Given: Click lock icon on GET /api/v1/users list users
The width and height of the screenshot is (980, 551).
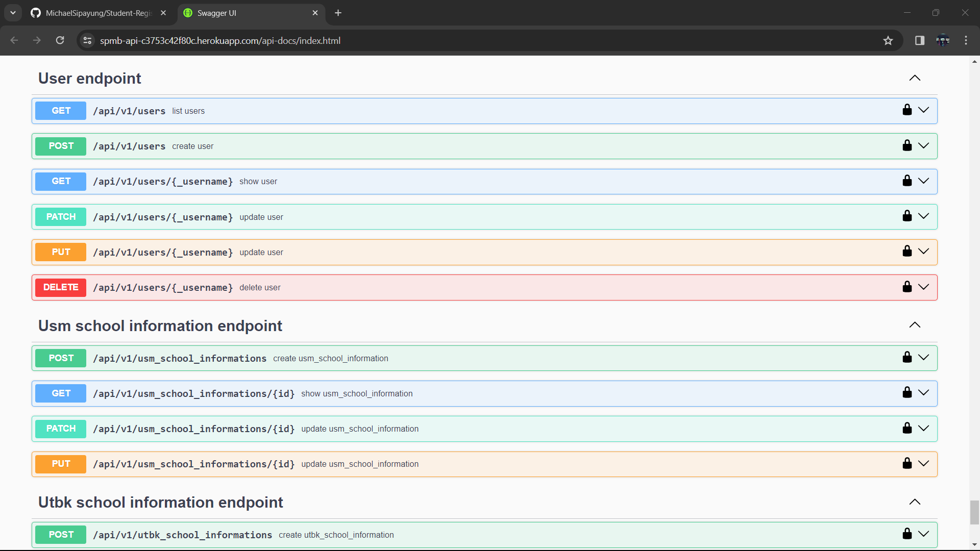Looking at the screenshot, I should click(x=907, y=110).
